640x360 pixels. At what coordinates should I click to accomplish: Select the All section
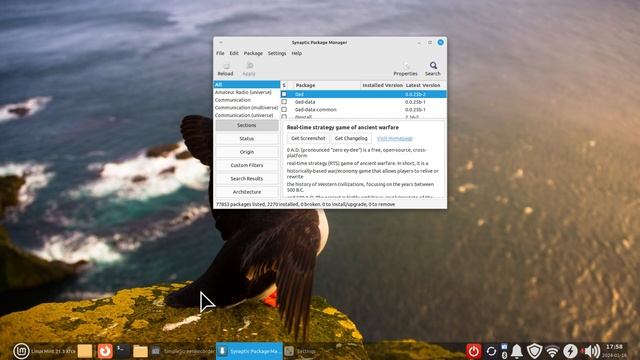(247, 84)
